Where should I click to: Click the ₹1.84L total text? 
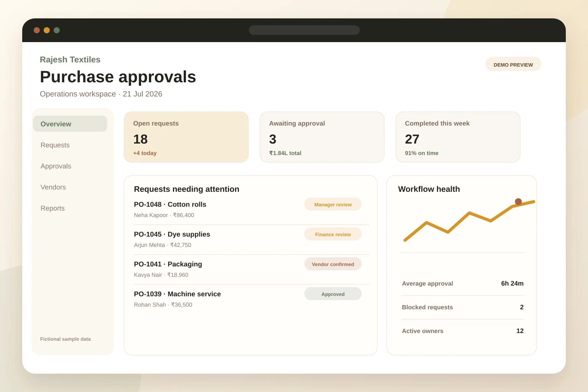click(285, 153)
